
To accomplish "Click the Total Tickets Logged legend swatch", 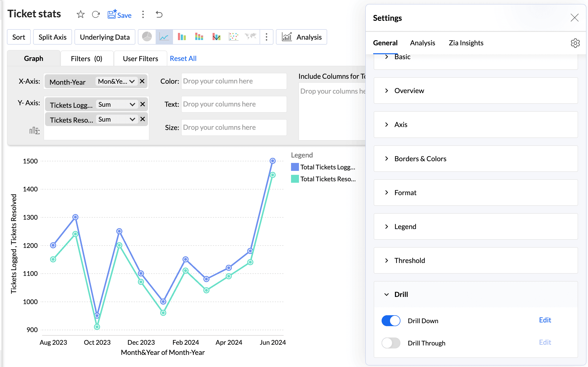I will click(295, 167).
